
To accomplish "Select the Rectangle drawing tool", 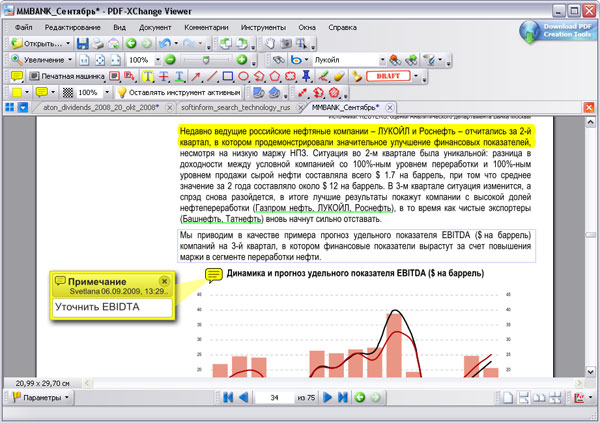I will (x=227, y=76).
